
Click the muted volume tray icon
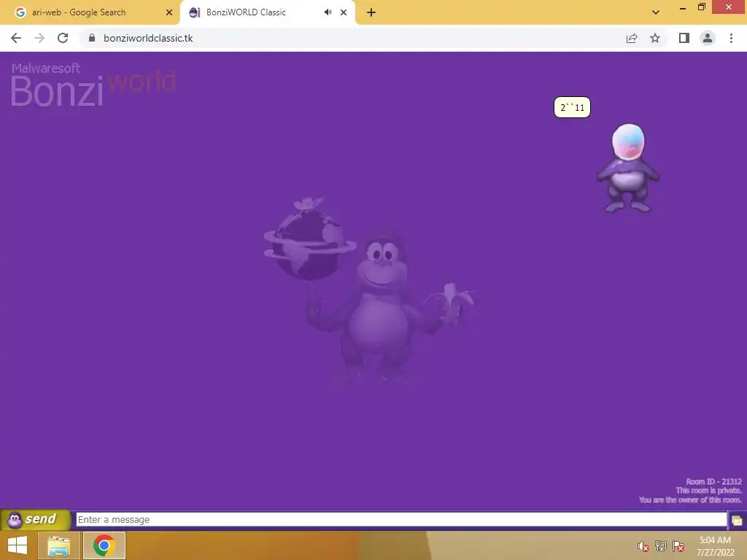643,546
